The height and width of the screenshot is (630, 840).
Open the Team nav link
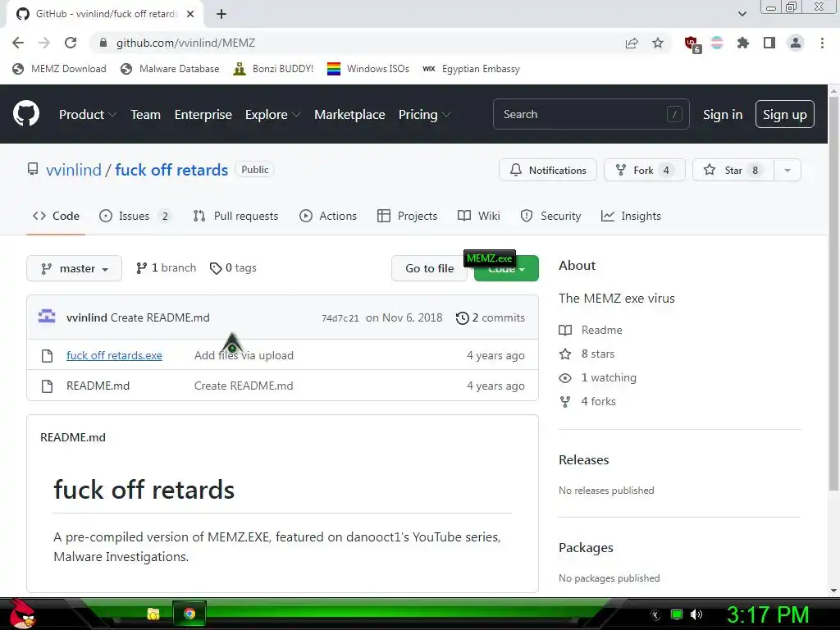click(x=146, y=115)
